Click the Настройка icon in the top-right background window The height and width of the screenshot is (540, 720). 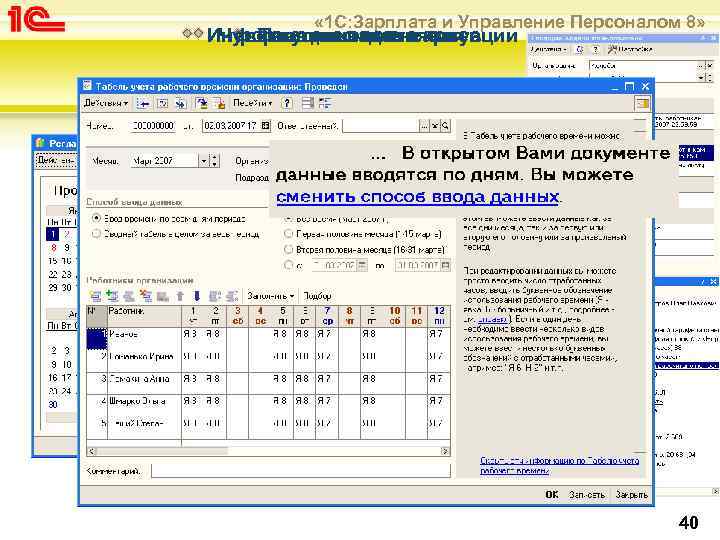click(x=630, y=49)
